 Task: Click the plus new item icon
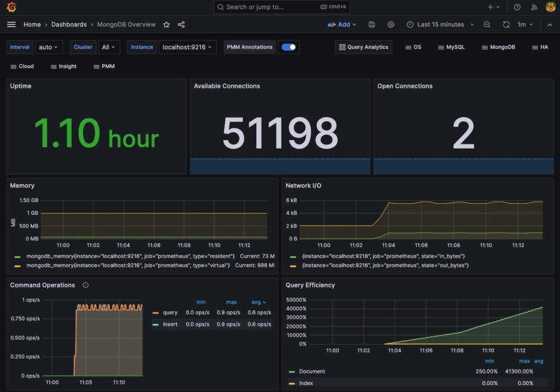pyautogui.click(x=491, y=7)
